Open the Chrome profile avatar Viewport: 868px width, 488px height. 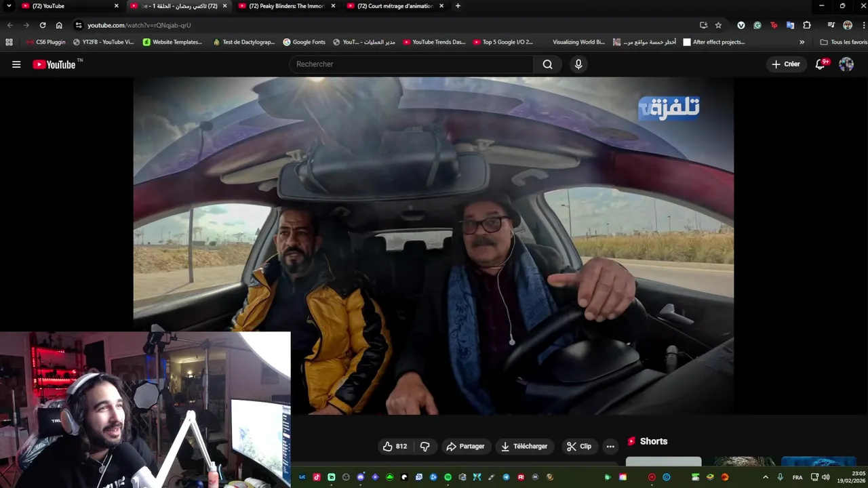tap(848, 25)
